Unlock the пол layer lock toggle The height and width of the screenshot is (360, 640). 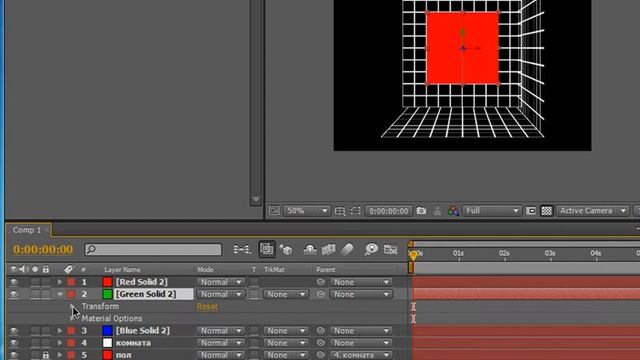[46, 355]
